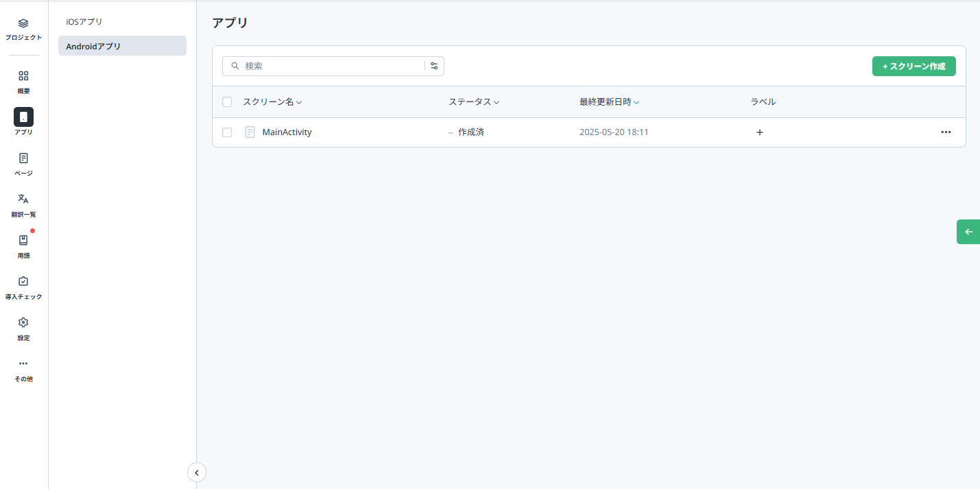
Task: Open the MainActivity screen link
Action: click(287, 132)
